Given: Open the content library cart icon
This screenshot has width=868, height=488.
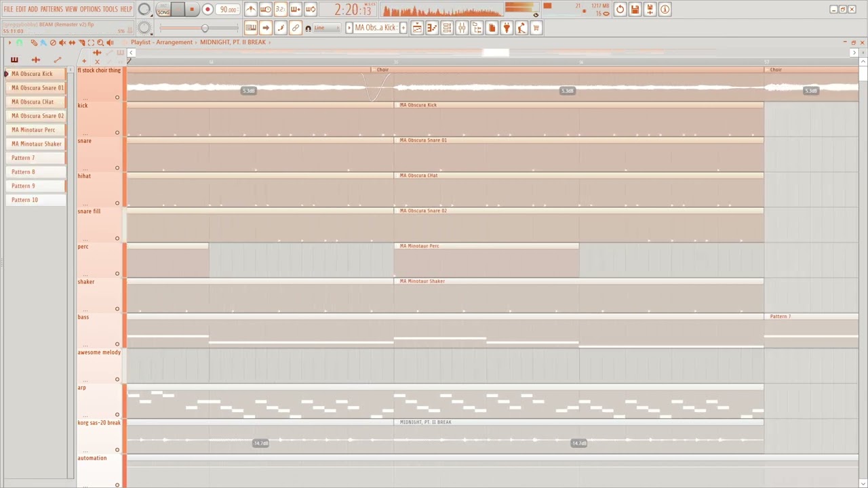Looking at the screenshot, I should pyautogui.click(x=536, y=28).
